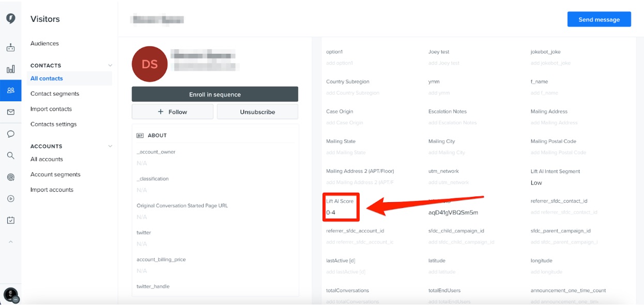Click the add utm_network field
This screenshot has height=305, width=644.
(x=449, y=182)
